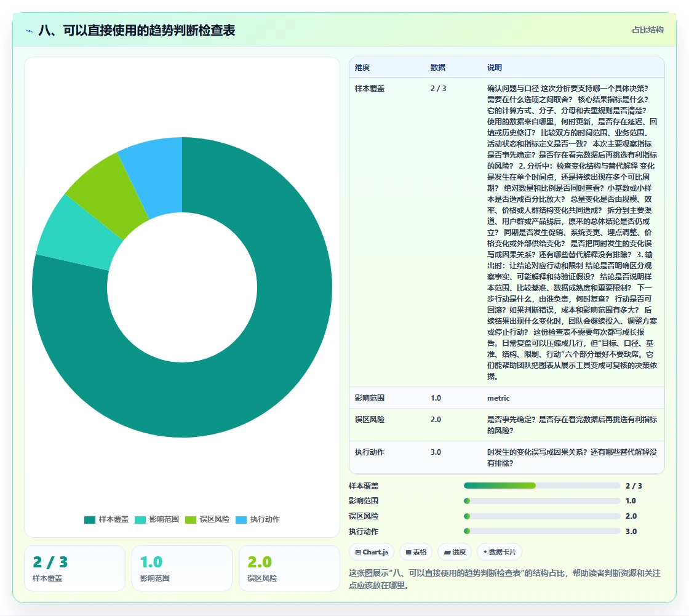Select the 影响范围 table row cell

370,398
